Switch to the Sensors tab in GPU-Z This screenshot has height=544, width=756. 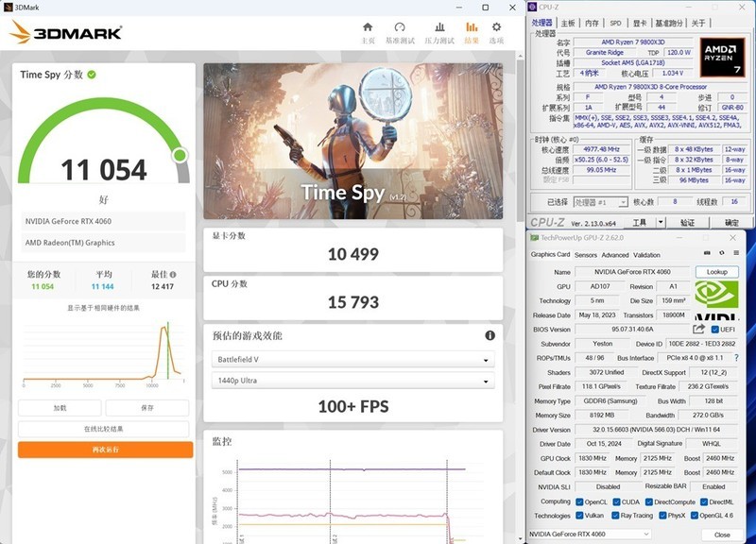[586, 255]
